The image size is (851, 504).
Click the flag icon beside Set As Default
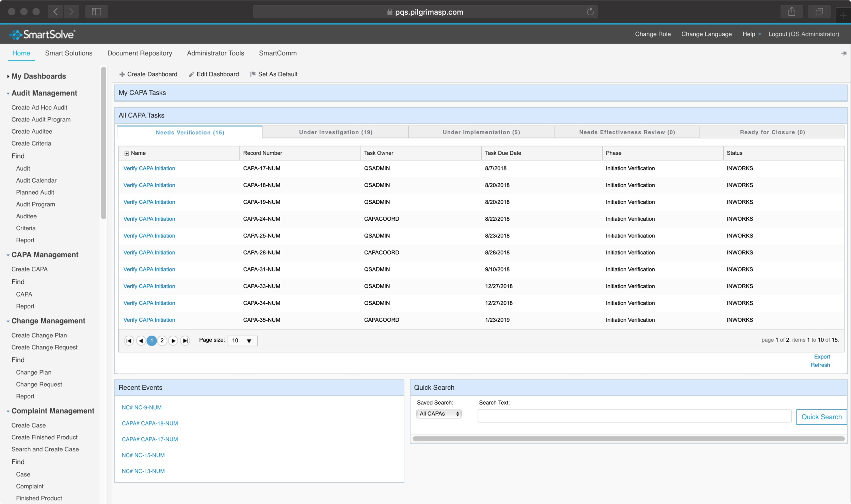pos(253,74)
